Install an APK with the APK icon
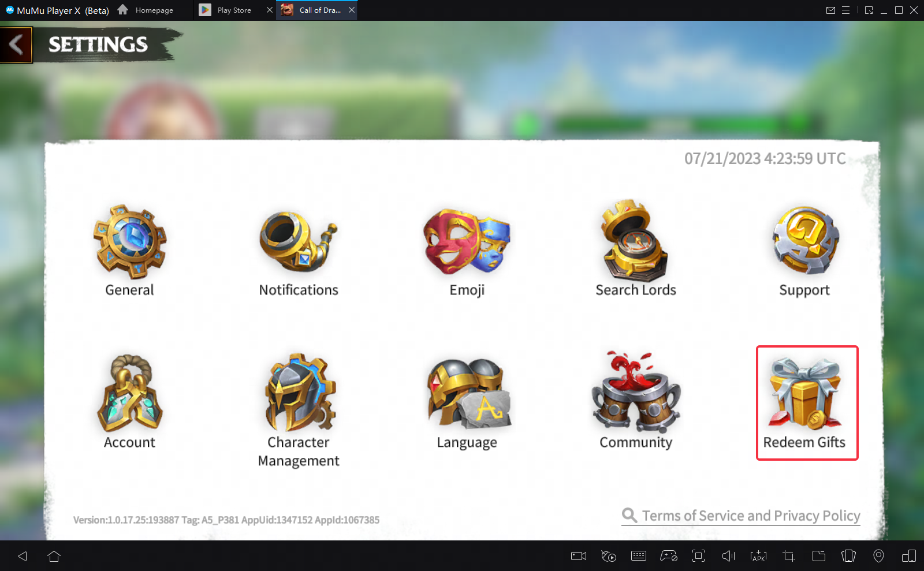The image size is (924, 571). [x=759, y=556]
